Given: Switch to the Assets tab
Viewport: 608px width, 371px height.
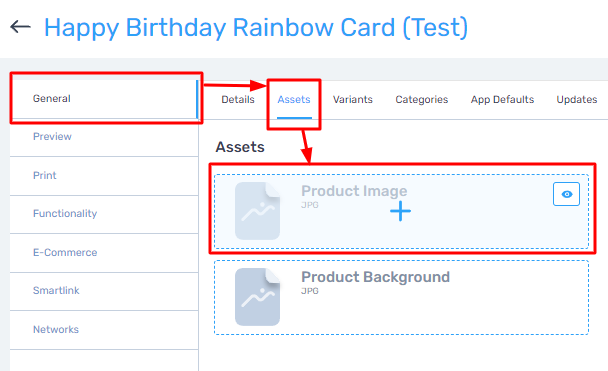Looking at the screenshot, I should click(294, 100).
